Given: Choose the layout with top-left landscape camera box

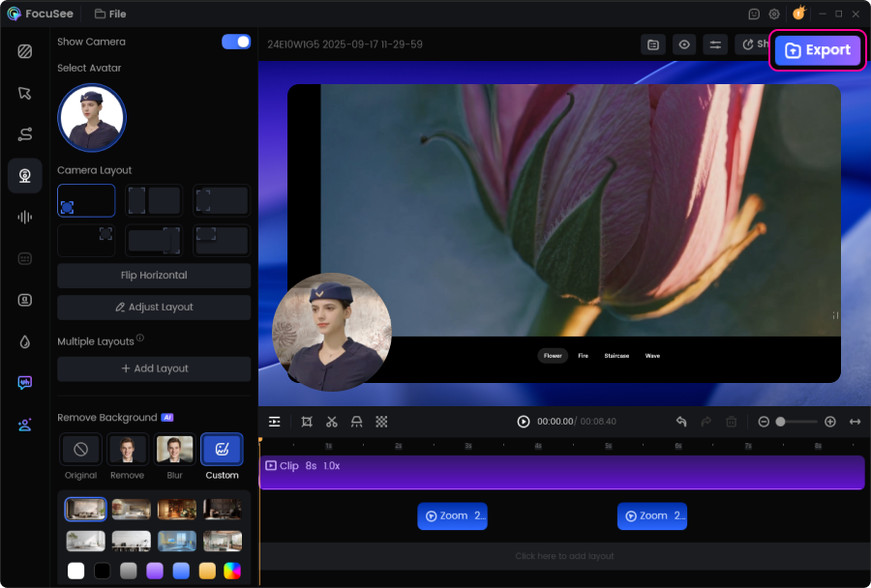Looking at the screenshot, I should coord(222,241).
